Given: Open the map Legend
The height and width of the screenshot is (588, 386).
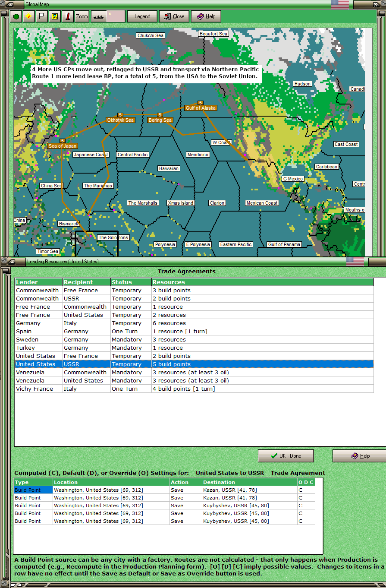Looking at the screenshot, I should 142,16.
